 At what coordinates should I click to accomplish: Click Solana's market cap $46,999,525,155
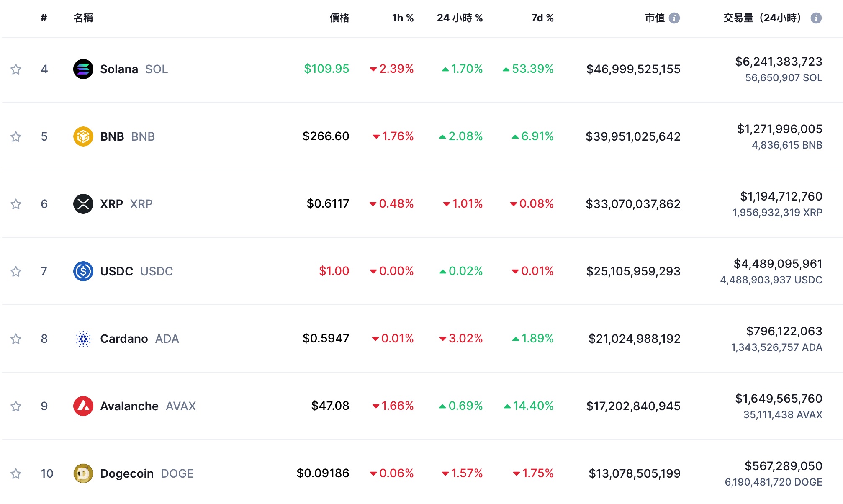coord(633,69)
